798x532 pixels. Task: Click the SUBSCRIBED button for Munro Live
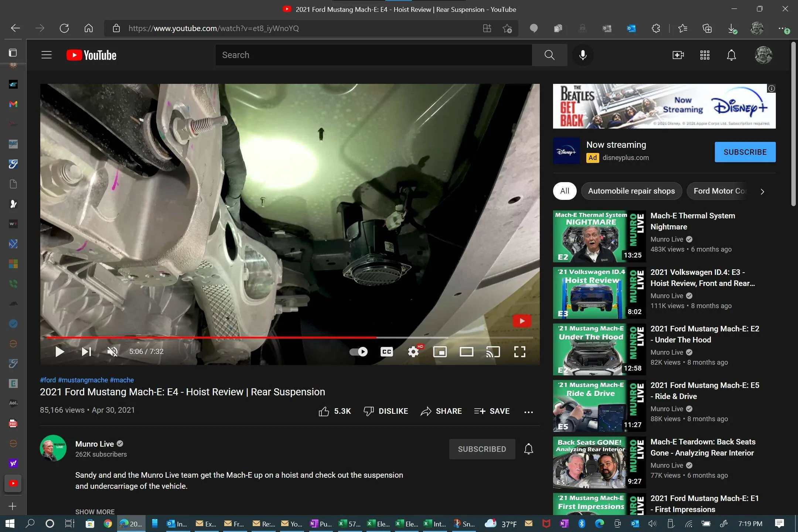[x=482, y=449]
